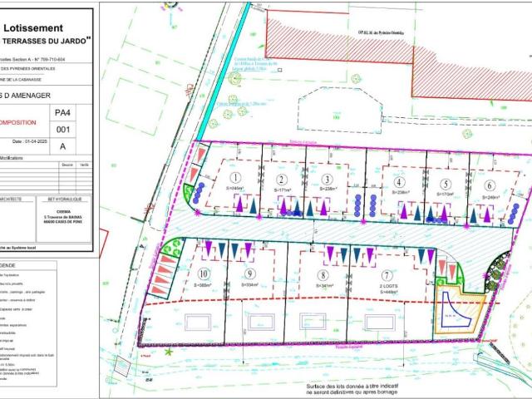532x399 pixels.
Task: Click the Date 01-04-2020 field
Action: click(30, 142)
